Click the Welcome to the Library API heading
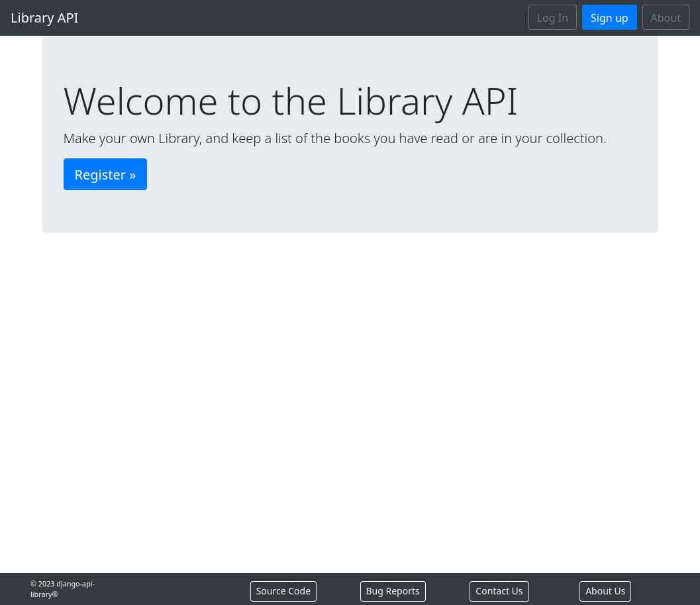The width and height of the screenshot is (700, 605). [290, 102]
